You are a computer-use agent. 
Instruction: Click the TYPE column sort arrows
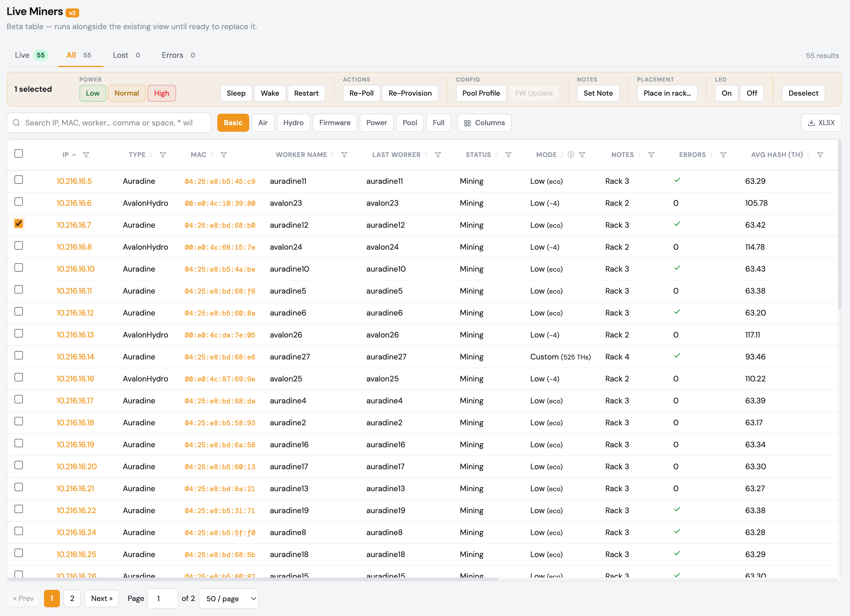[x=151, y=155]
